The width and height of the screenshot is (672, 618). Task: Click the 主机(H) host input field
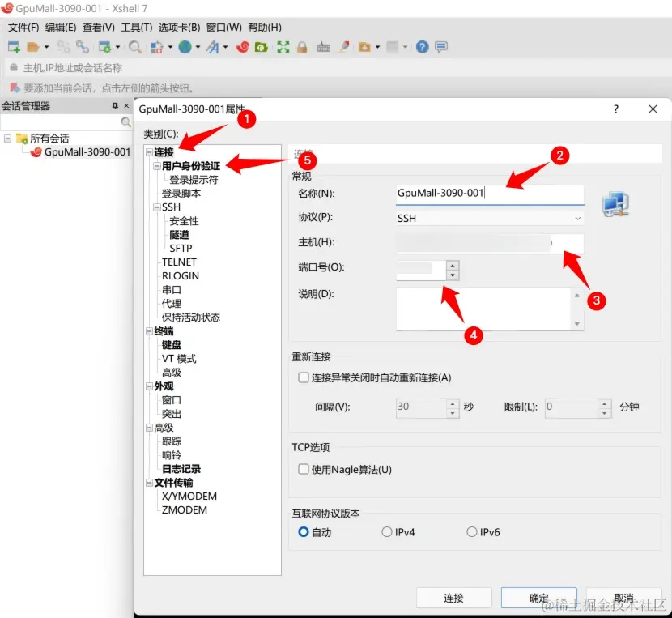pos(490,243)
